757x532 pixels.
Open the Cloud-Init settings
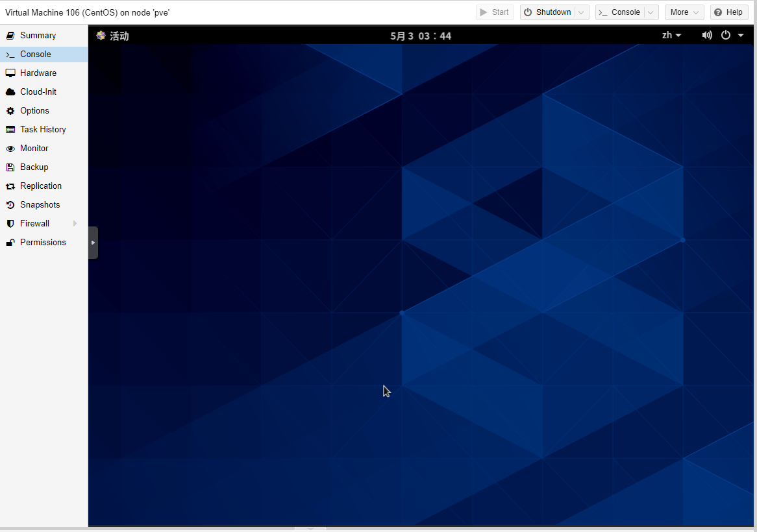pyautogui.click(x=38, y=92)
